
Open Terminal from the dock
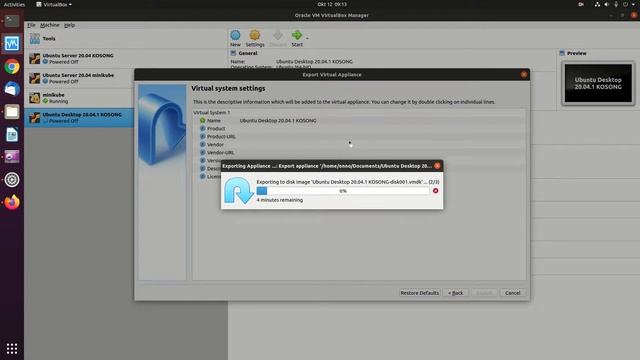pos(12,20)
